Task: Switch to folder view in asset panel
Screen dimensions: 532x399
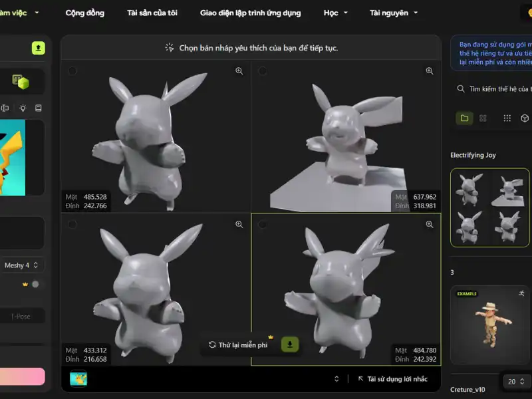Action: click(464, 118)
